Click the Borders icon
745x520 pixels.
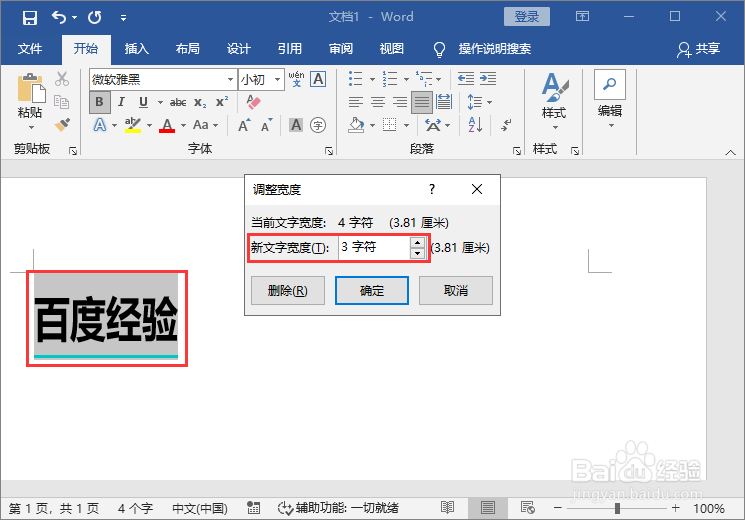click(390, 125)
